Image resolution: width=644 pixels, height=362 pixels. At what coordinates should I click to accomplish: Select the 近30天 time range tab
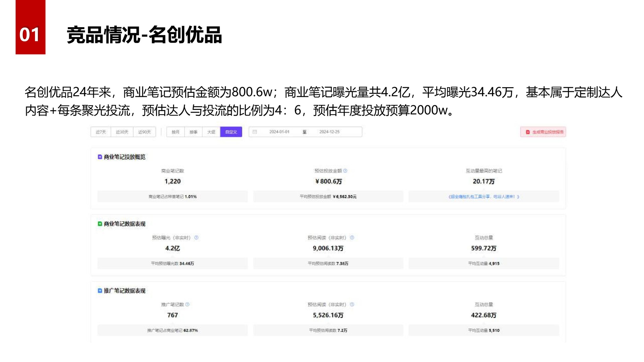coord(122,132)
